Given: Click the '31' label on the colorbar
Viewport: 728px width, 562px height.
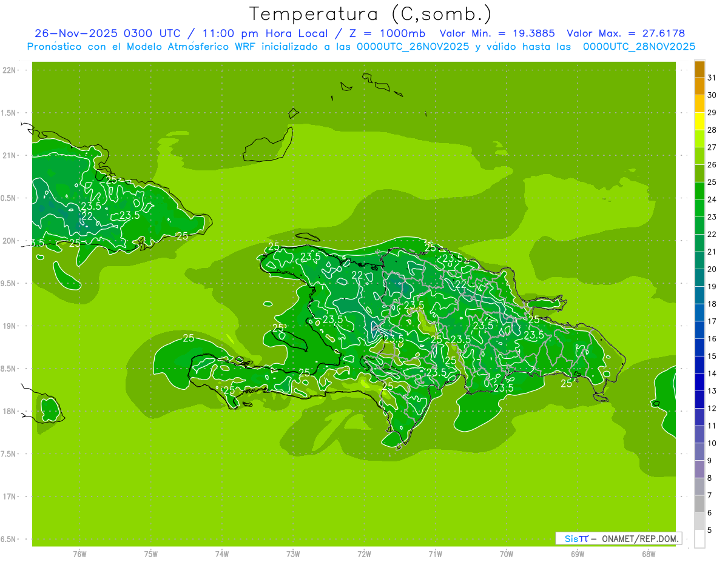Looking at the screenshot, I should coord(712,78).
